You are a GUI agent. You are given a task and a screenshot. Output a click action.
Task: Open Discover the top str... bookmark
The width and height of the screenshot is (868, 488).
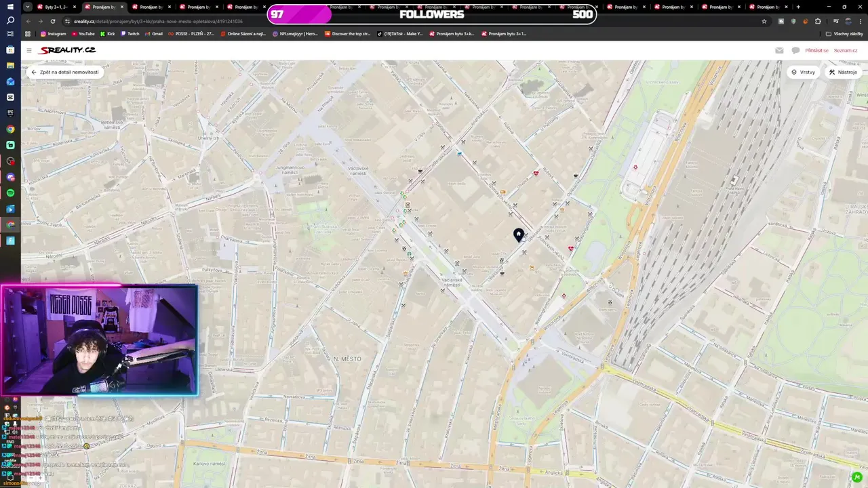(348, 33)
